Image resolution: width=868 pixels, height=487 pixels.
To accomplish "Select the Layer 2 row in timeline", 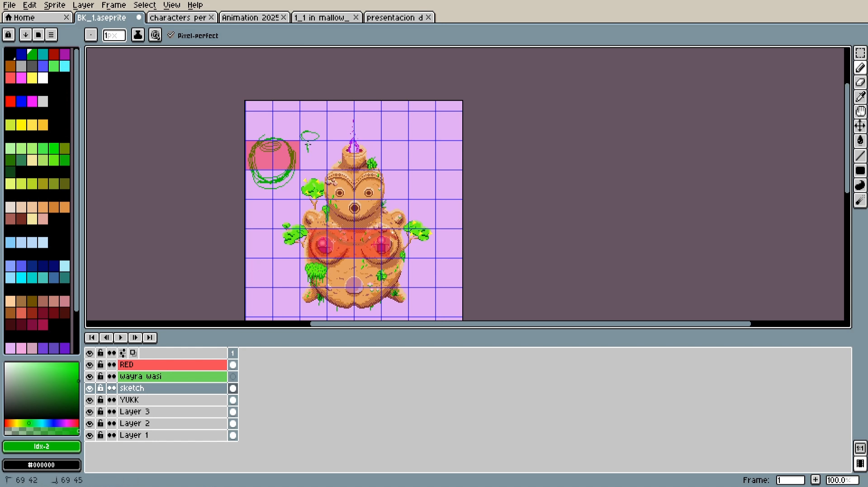I will point(172,424).
